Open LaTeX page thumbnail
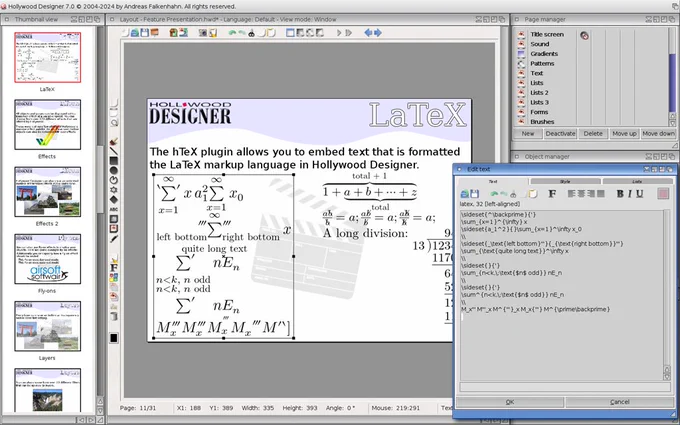Image resolution: width=680 pixels, height=425 pixels. tap(47, 57)
